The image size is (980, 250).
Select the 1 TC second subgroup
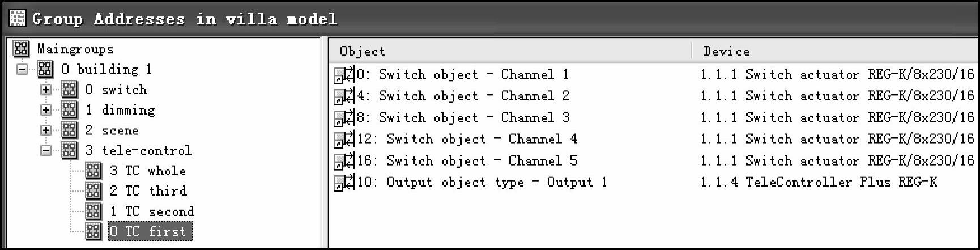click(x=151, y=211)
